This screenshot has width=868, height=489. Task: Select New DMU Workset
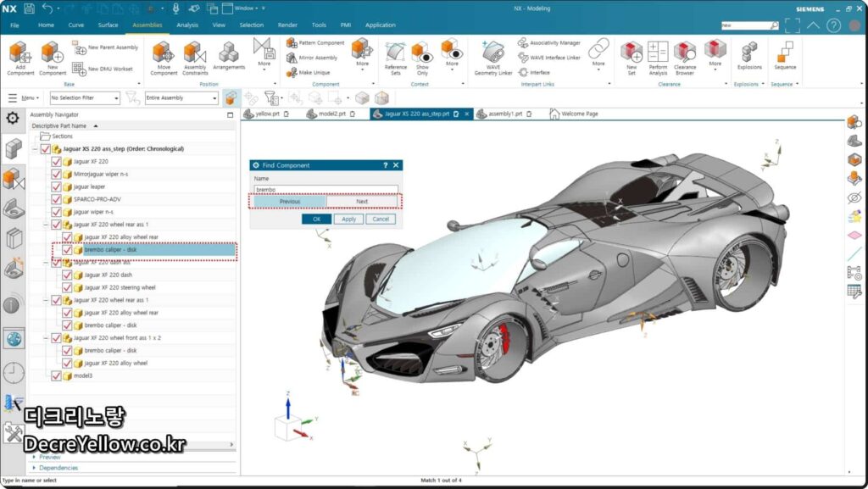(103, 69)
